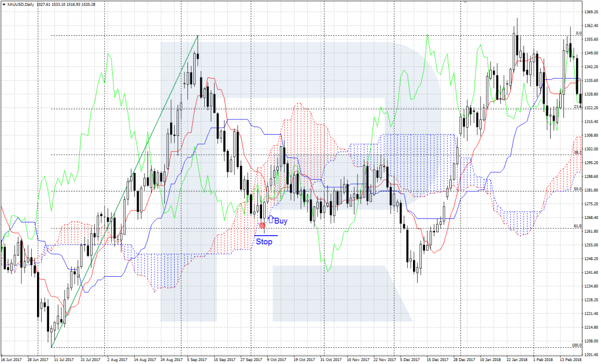Viewport: 601px width, 364px height.
Task: Click the 38.2 Fibonacci level label
Action: [578, 152]
